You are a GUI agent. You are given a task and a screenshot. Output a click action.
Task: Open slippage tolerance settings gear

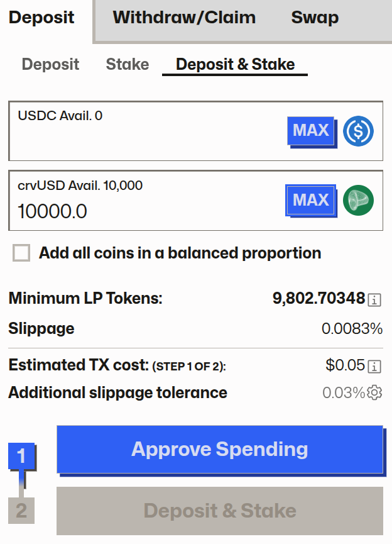[x=375, y=393]
